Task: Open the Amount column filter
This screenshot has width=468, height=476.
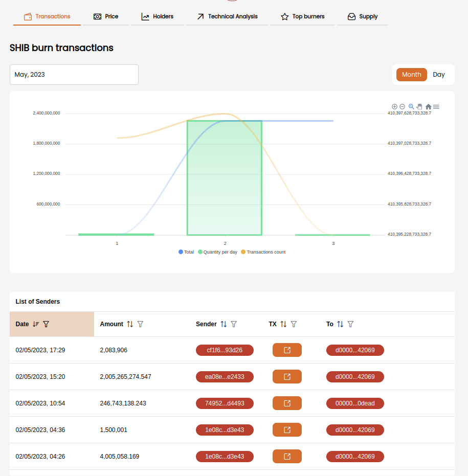Action: click(x=140, y=324)
